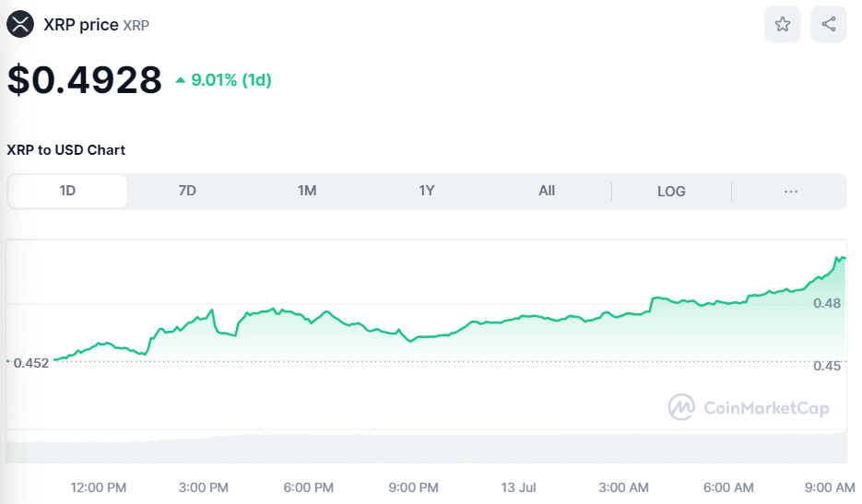862x504 pixels.
Task: Toggle LOG scale on chart
Action: tap(671, 192)
